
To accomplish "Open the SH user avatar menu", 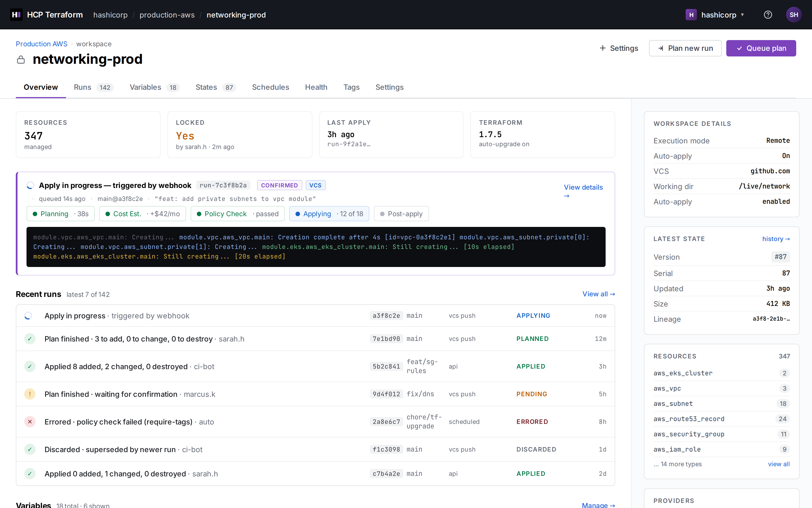I will coord(794,15).
